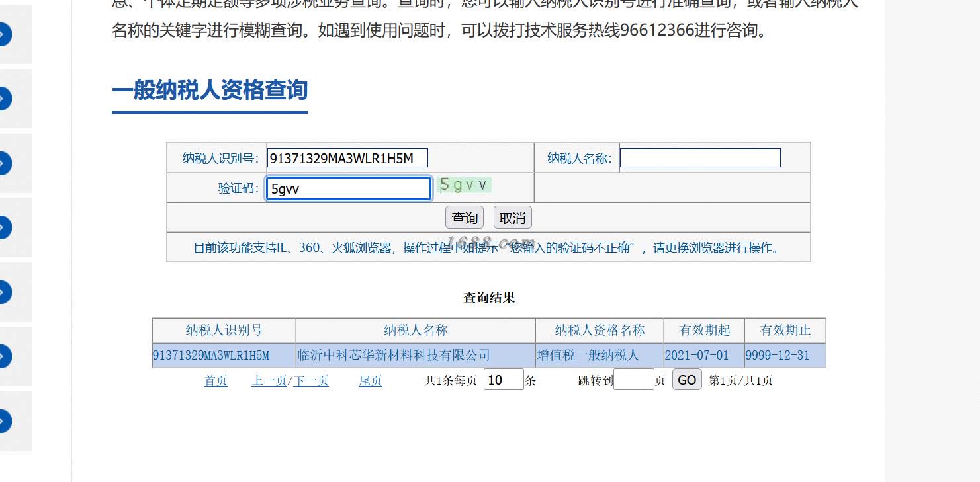
Task: Click the 第1页/共1页 page indicator
Action: coord(740,381)
